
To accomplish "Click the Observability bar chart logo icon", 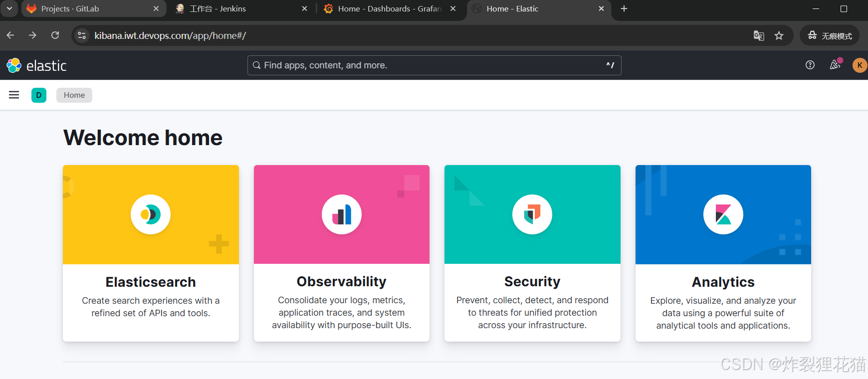I will tap(342, 214).
